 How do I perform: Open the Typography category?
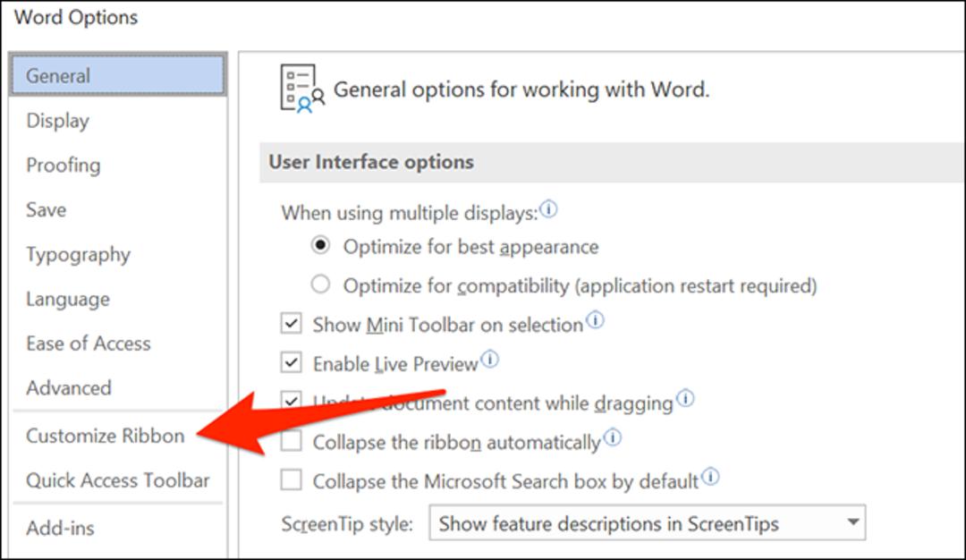pos(78,254)
